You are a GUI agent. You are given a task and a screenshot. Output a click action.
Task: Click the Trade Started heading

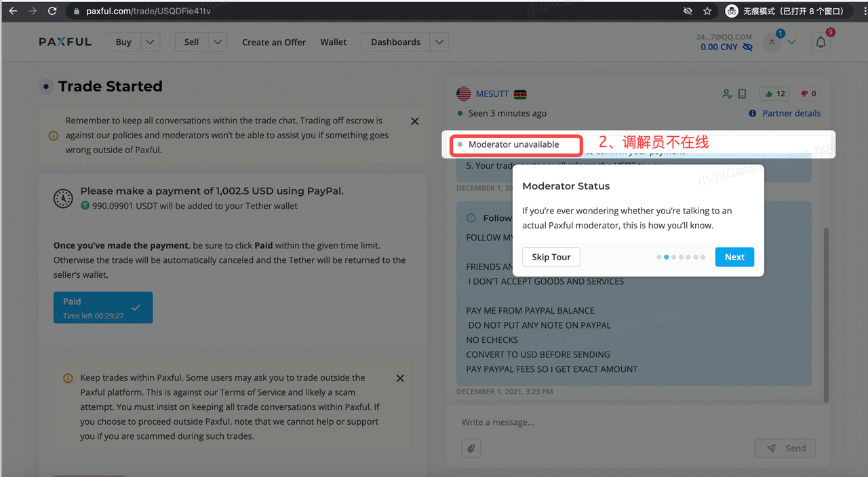(x=111, y=86)
